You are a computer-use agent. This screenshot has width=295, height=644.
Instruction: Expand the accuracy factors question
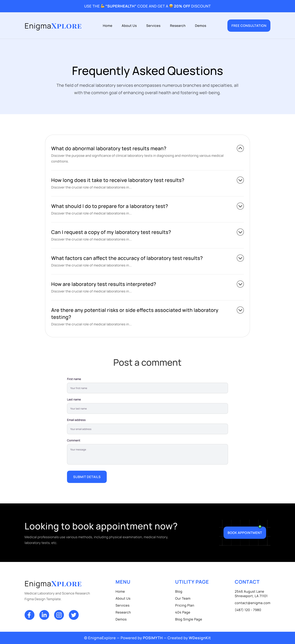[240, 258]
